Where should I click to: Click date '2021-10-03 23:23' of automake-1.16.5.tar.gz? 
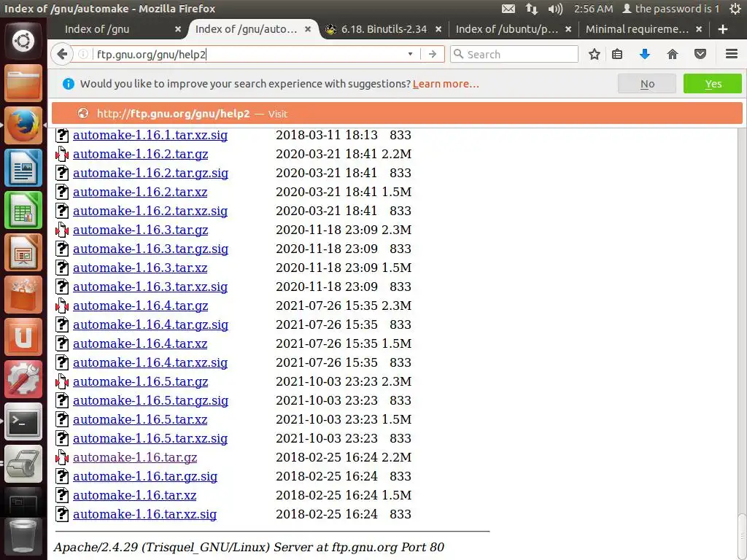327,382
